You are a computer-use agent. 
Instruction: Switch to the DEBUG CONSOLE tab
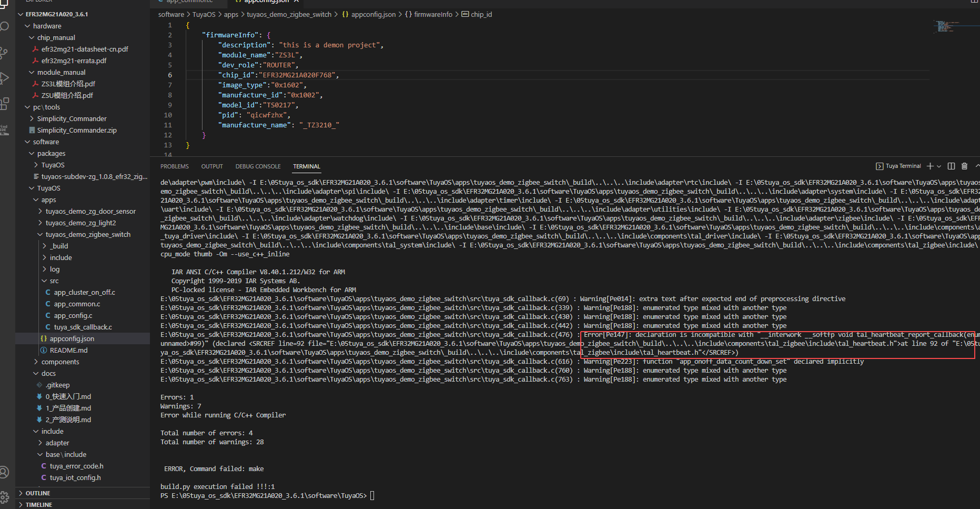[x=258, y=166]
